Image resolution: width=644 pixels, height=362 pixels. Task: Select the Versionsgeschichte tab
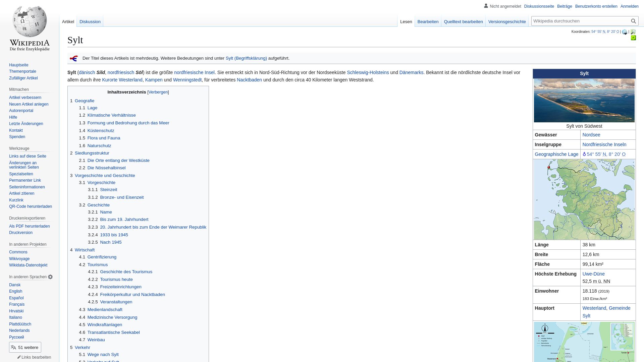coord(507,22)
